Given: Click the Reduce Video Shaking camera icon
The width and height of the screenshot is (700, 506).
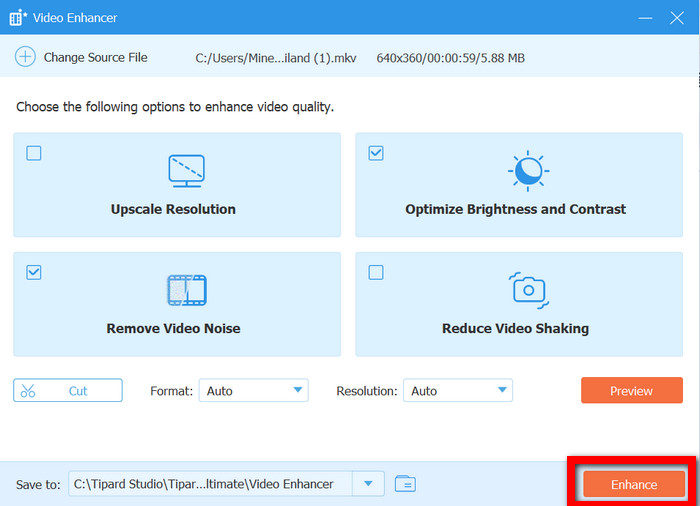Looking at the screenshot, I should (528, 290).
